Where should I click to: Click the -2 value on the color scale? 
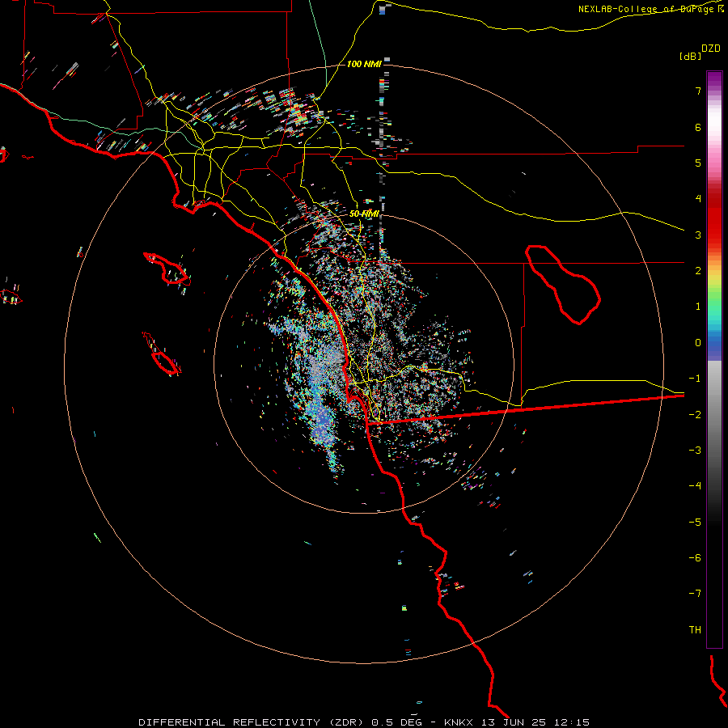click(x=695, y=415)
